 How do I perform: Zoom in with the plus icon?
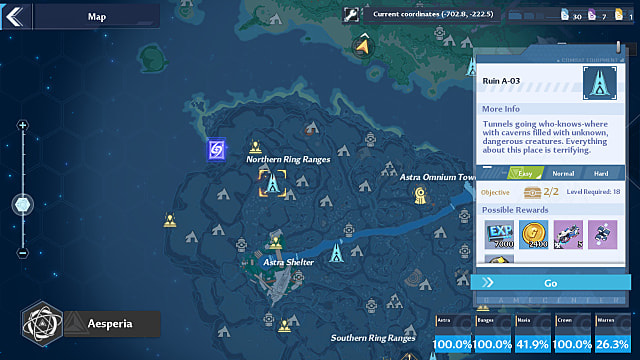pos(22,125)
